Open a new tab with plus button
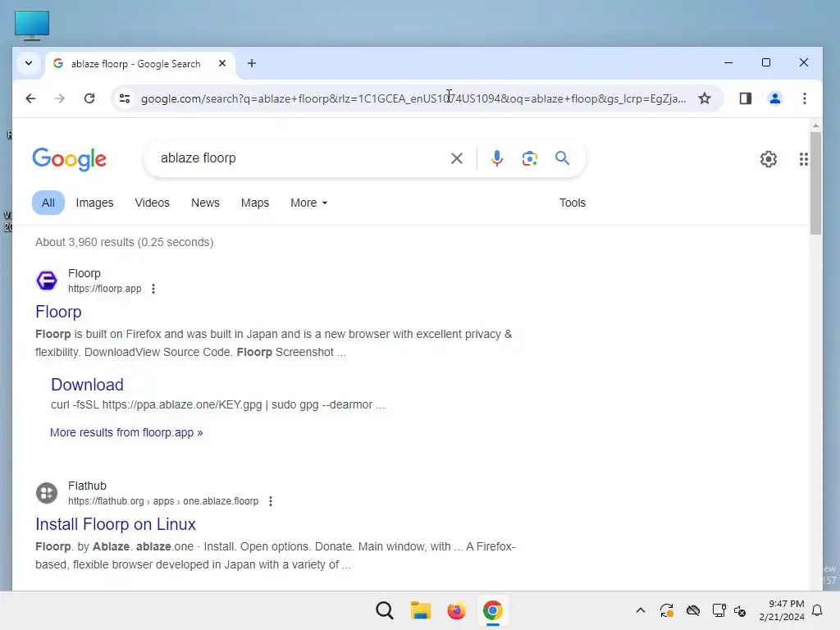Viewport: 840px width, 630px height. pos(251,63)
